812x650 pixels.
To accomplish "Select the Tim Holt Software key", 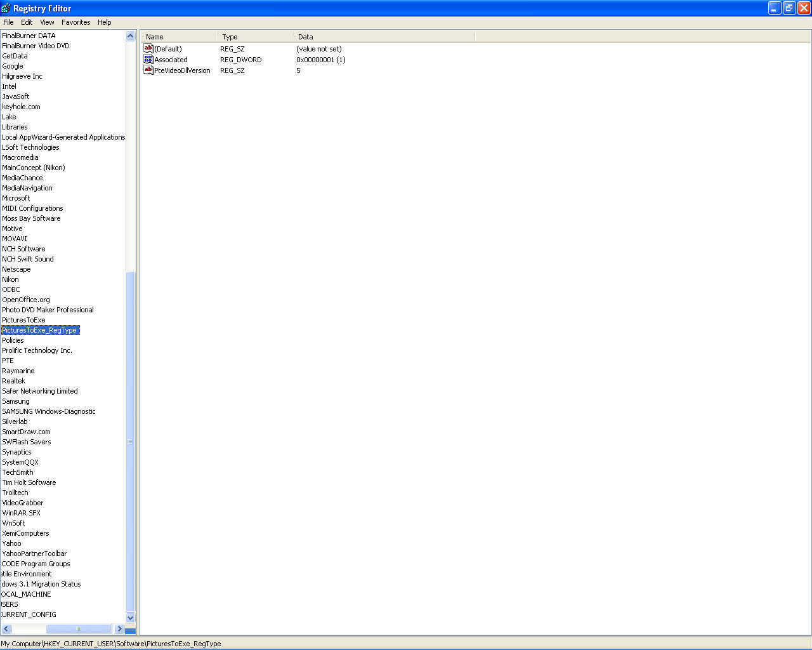I will (x=29, y=482).
